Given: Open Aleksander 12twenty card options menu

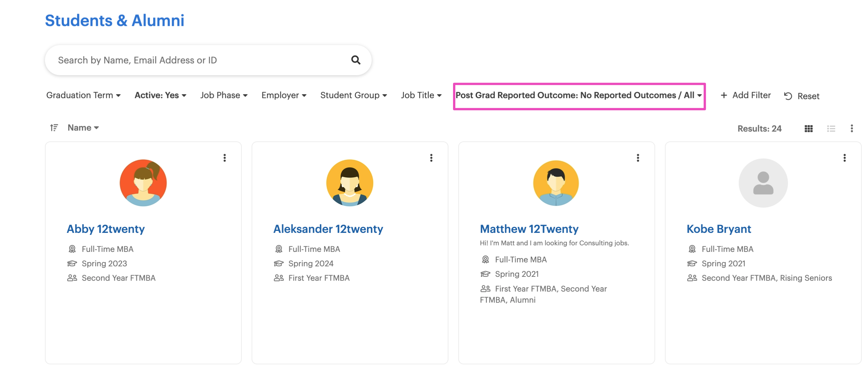Looking at the screenshot, I should point(431,158).
